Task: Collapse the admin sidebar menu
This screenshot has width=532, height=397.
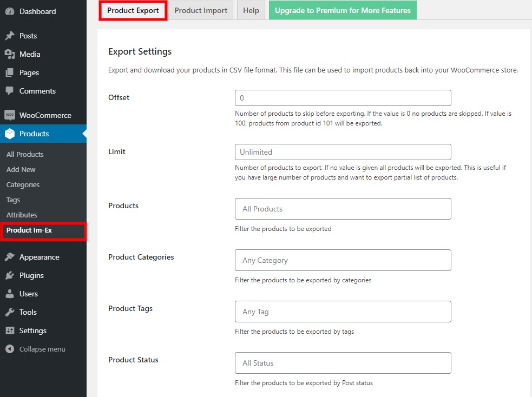Action: click(35, 349)
